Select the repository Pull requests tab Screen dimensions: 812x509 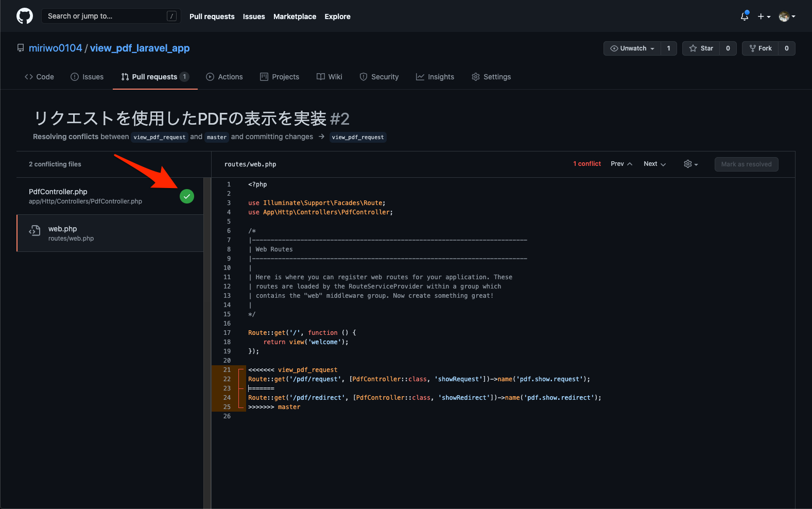[155, 77]
